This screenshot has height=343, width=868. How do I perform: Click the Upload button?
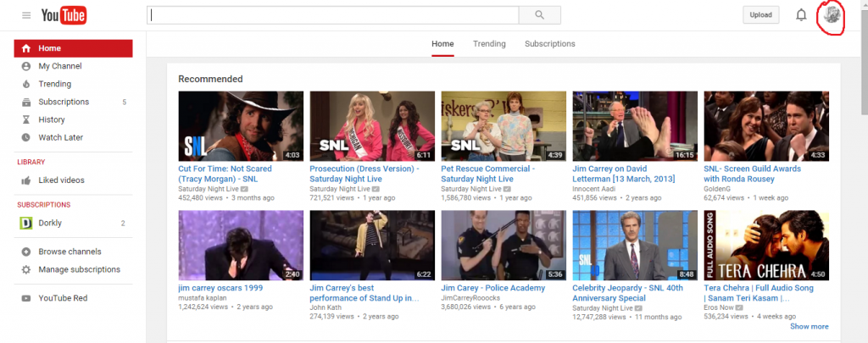click(760, 15)
